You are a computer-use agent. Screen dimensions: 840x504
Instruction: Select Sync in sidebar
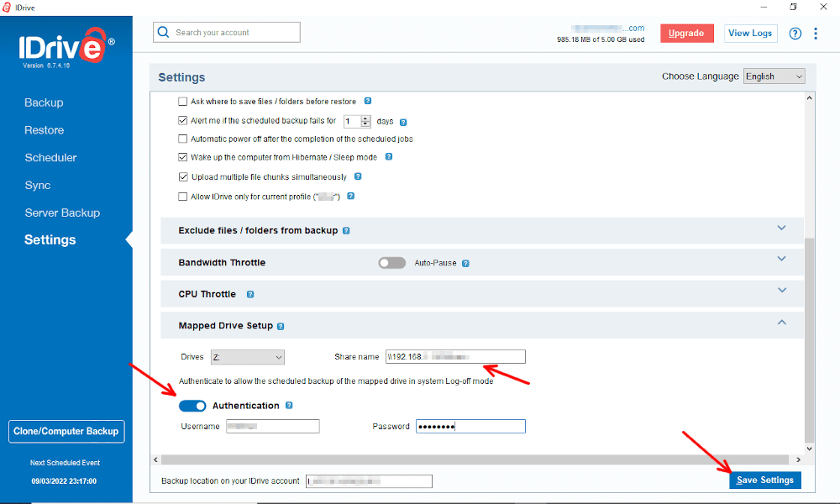click(38, 186)
